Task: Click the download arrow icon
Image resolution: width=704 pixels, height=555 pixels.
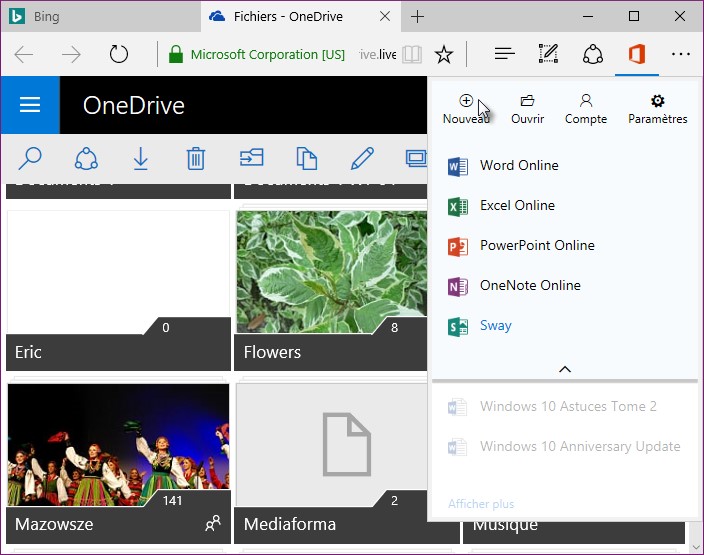Action: coord(141,158)
